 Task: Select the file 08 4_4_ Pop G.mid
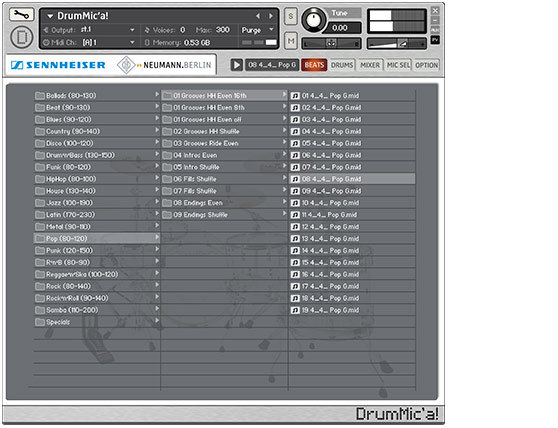point(352,179)
